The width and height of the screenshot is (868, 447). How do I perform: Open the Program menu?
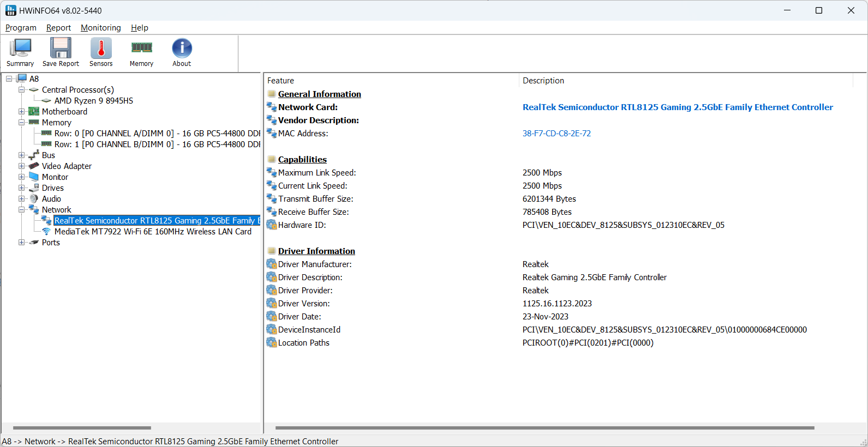(21, 28)
